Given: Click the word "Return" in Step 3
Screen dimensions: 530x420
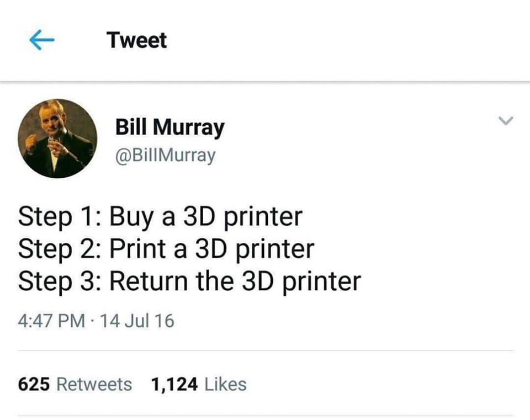Looking at the screenshot, I should (x=149, y=281).
